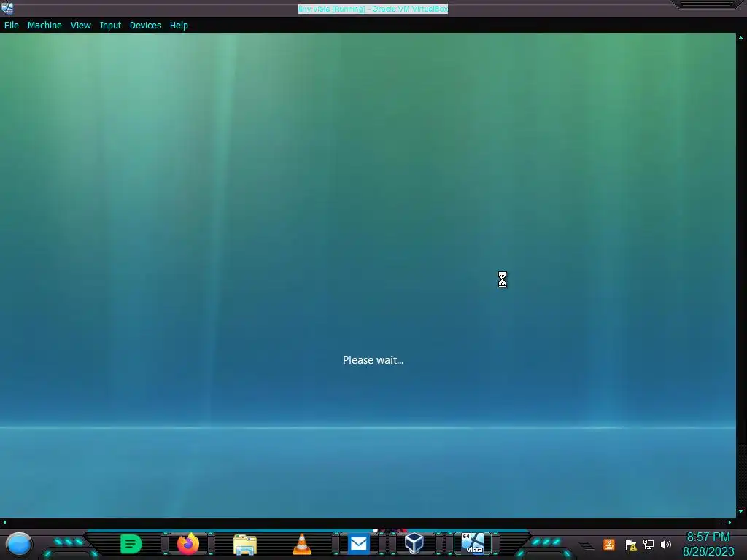This screenshot has width=747, height=560.
Task: Open File Explorer from the taskbar
Action: 245,544
